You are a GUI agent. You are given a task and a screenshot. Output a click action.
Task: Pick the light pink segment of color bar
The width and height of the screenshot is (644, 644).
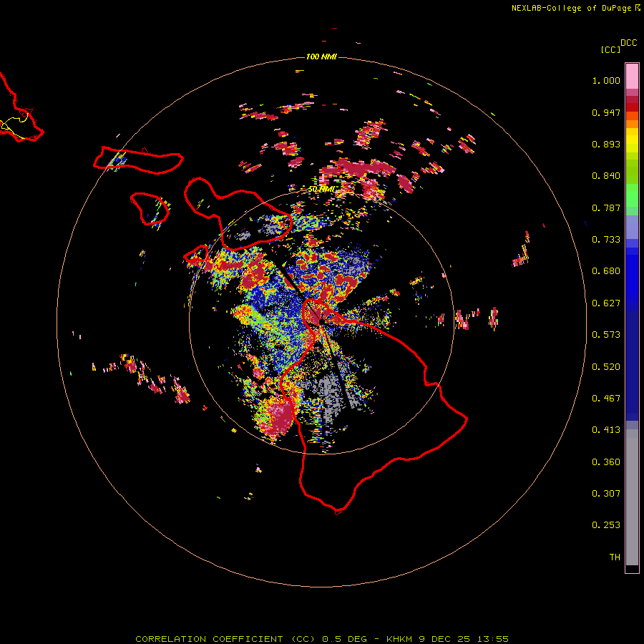pyautogui.click(x=632, y=77)
